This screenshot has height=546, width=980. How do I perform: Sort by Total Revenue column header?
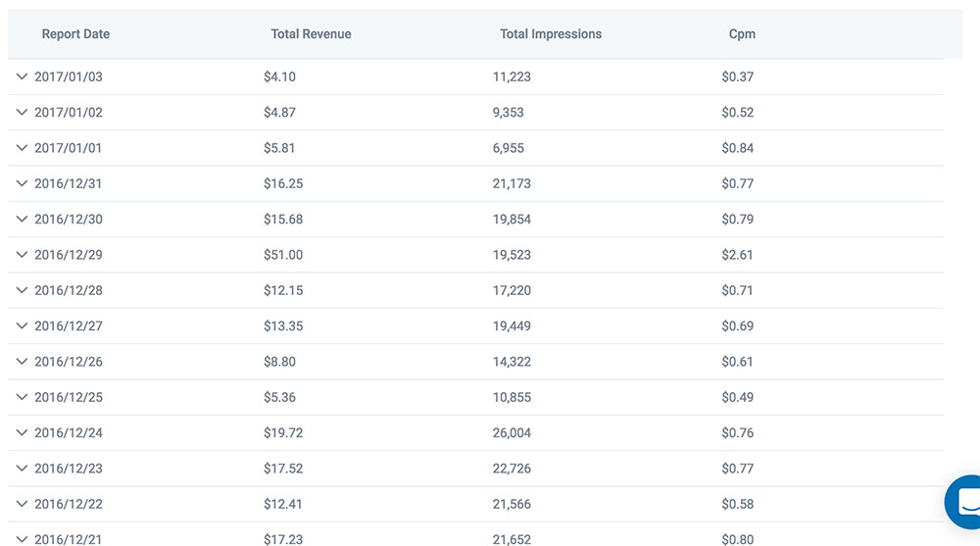[x=311, y=34]
